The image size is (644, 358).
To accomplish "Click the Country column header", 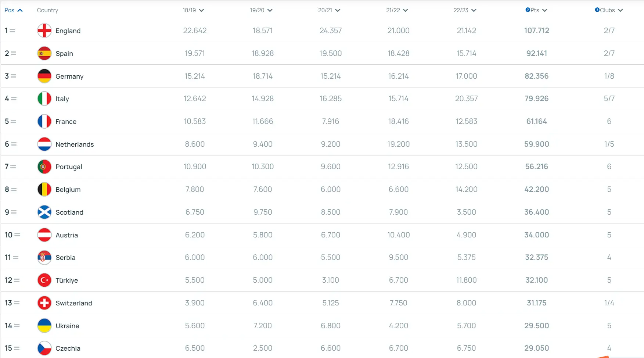I will pos(47,10).
